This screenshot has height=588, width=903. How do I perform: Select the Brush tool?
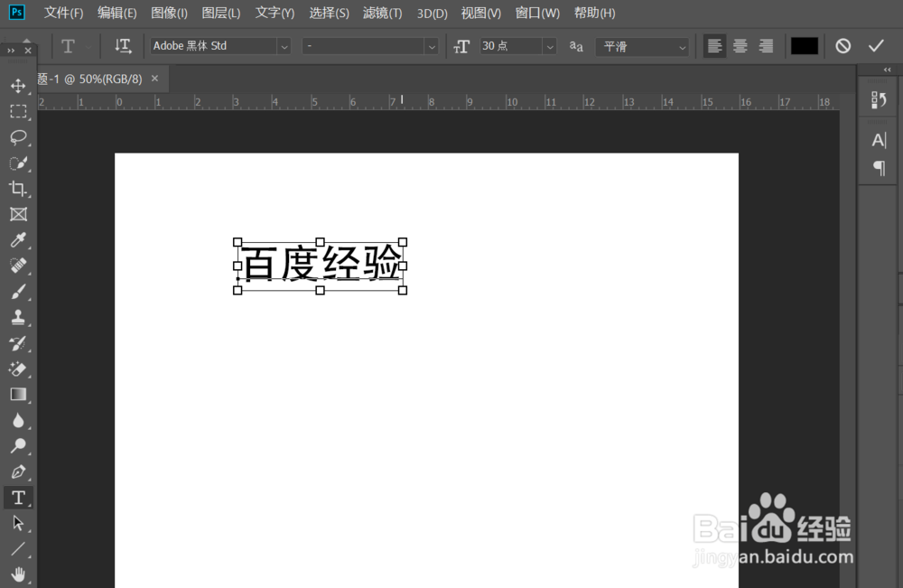(18, 292)
